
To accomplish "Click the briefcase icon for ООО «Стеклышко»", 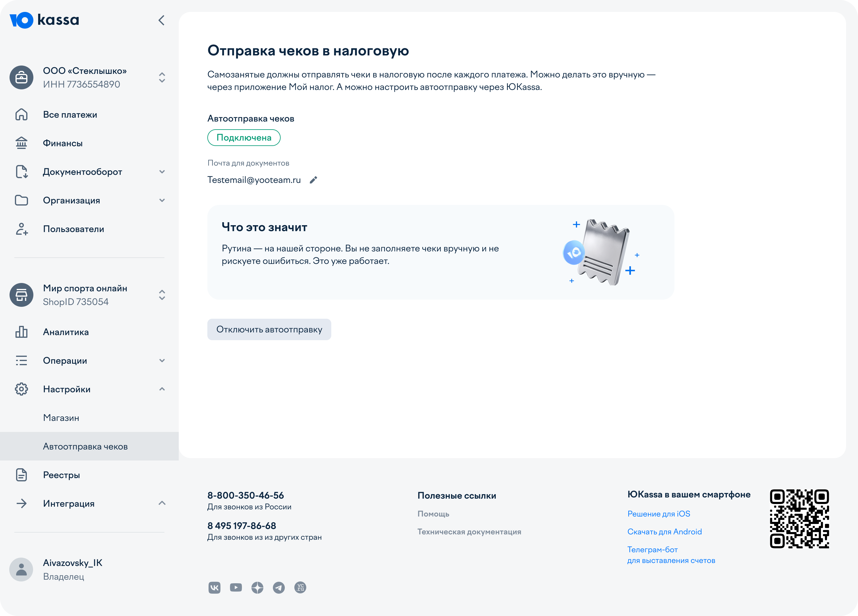I will coord(21,77).
